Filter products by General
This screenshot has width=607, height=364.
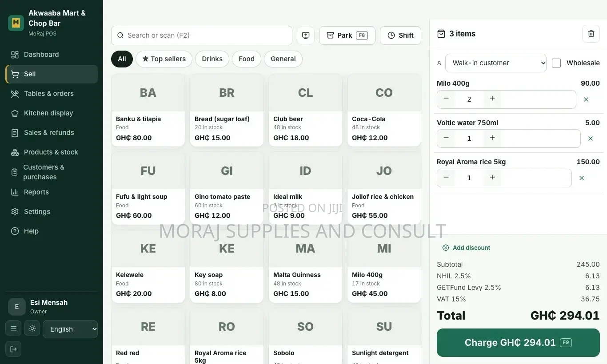(x=283, y=59)
